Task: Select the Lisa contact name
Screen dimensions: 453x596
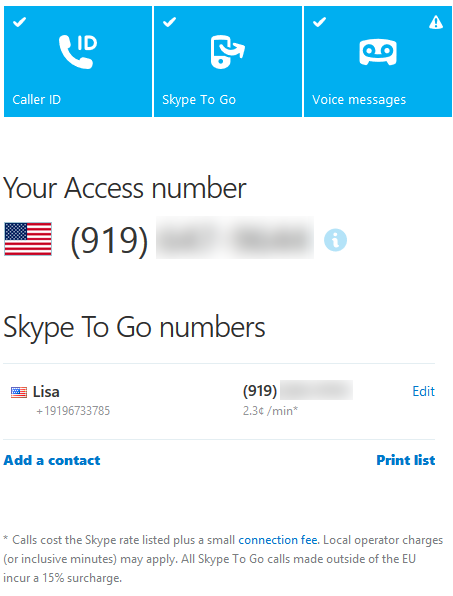Action: tap(46, 392)
